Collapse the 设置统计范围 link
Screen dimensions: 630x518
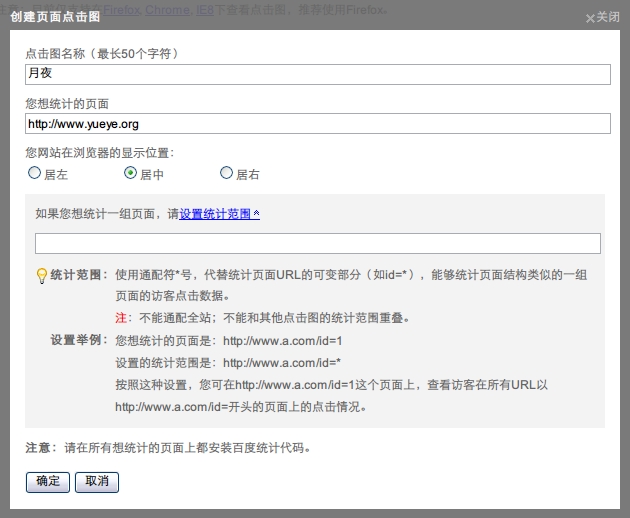click(219, 214)
